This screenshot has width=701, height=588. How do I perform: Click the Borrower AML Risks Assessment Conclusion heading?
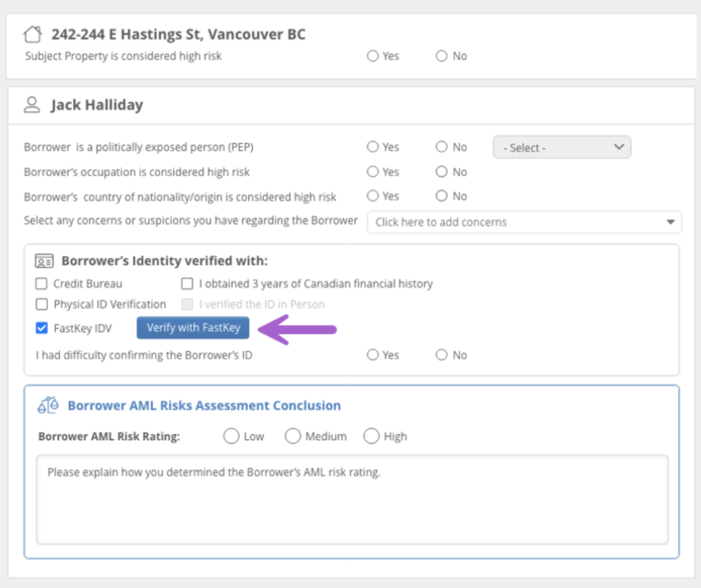coord(204,405)
